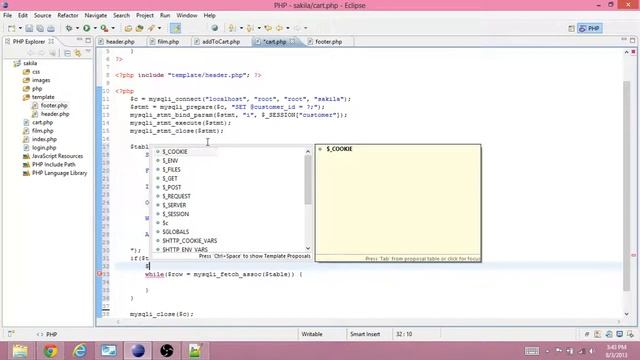Choose $_POST from the autocomplete list

click(x=172, y=187)
